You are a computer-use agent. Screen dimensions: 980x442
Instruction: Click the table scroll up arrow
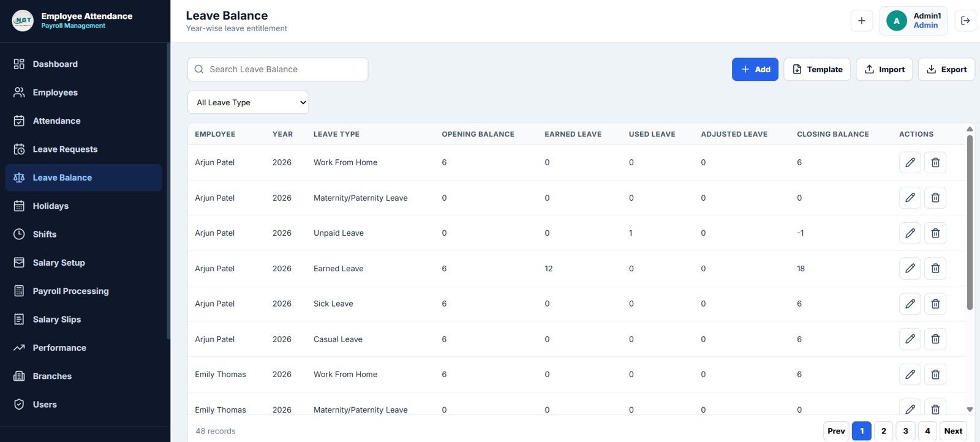(x=970, y=129)
